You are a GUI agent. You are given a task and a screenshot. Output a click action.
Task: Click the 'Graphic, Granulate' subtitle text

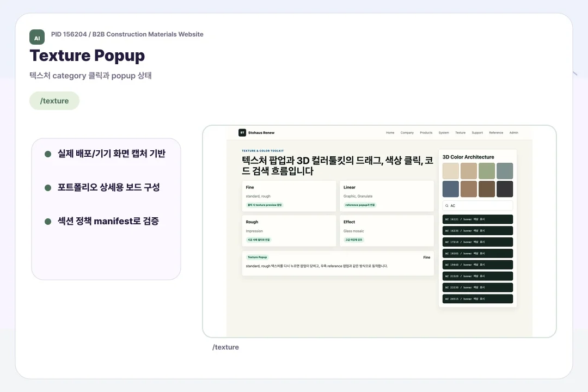(358, 196)
